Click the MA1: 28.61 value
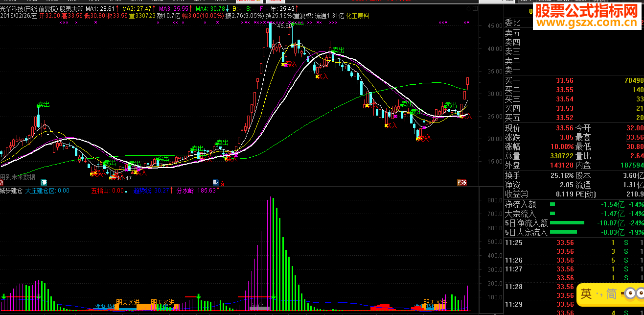Image resolution: width=644 pixels, height=315 pixels. click(x=100, y=9)
